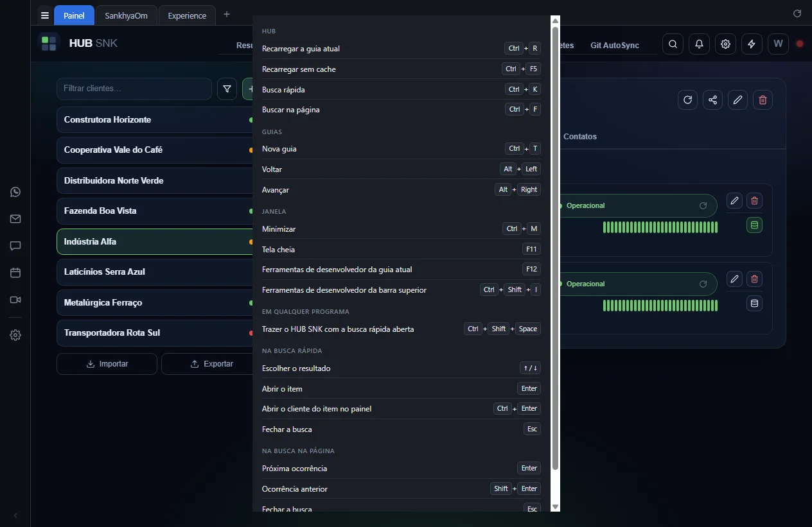This screenshot has height=527, width=812.
Task: Click the lightning bolt icon in the header
Action: click(752, 44)
